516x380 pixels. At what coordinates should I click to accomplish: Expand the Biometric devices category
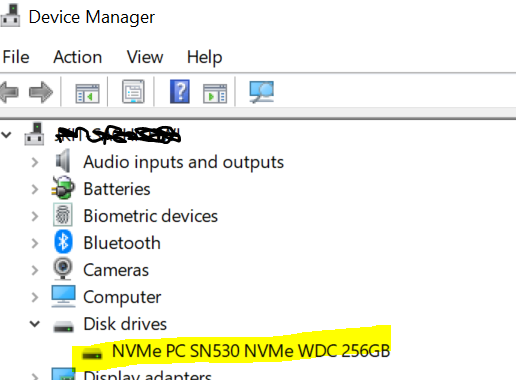[x=35, y=216]
